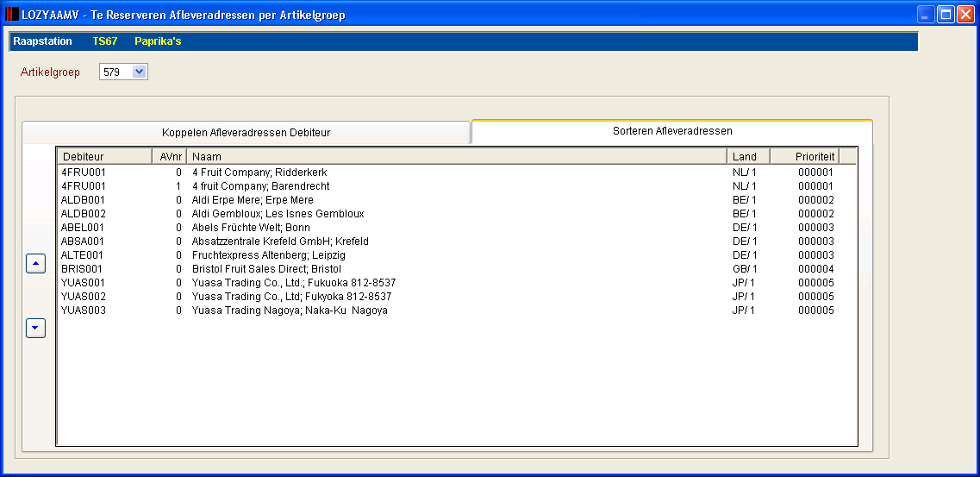Viewport: 980px width, 477px height.
Task: Sort by the Land column header
Action: click(x=748, y=156)
